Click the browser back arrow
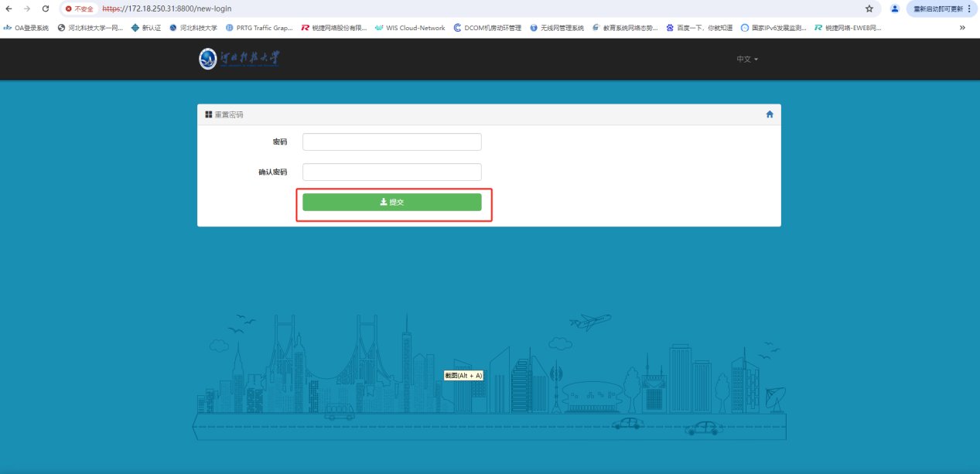Image resolution: width=980 pixels, height=474 pixels. click(x=9, y=9)
